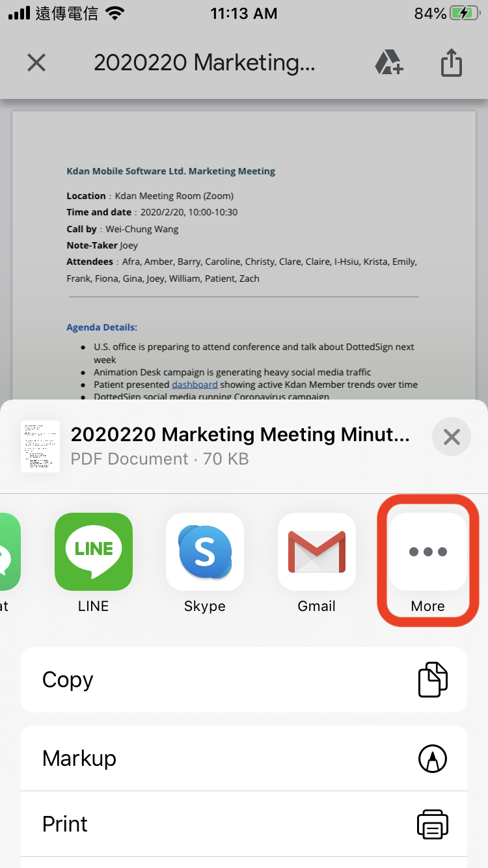Close the document preview with X
Image resolution: width=488 pixels, height=868 pixels.
pyautogui.click(x=36, y=62)
